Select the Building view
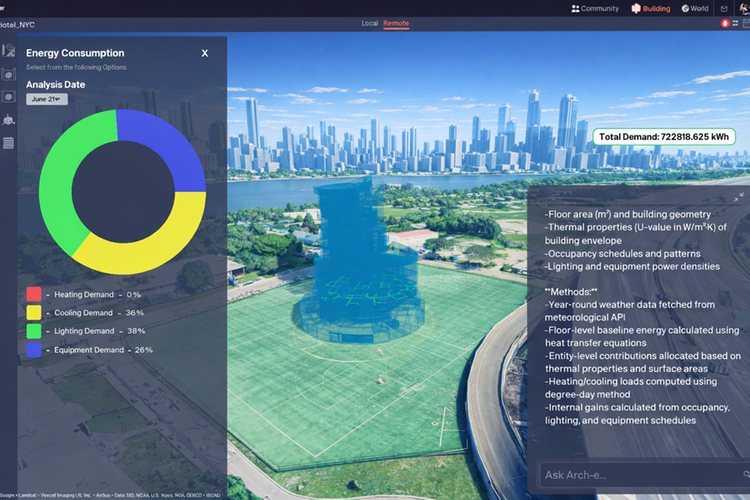The height and width of the screenshot is (500, 750). pos(651,9)
